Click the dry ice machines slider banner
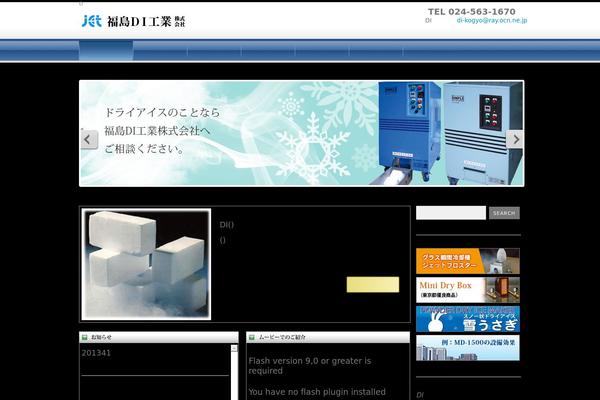Screen dimensions: 600x400 pos(302,133)
